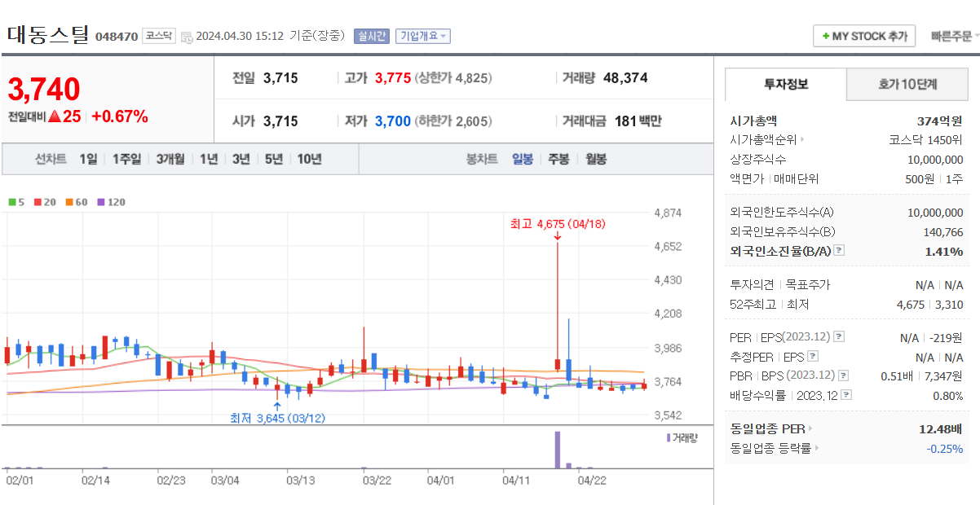The height and width of the screenshot is (505, 980).
Task: Click the 전일 value 3,715
Action: pos(280,78)
